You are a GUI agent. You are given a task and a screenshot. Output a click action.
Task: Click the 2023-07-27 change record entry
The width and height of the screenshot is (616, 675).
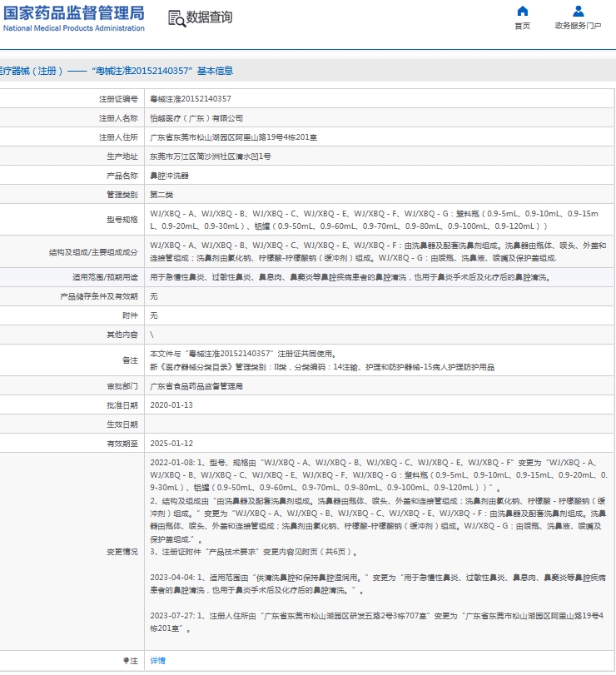click(x=378, y=622)
